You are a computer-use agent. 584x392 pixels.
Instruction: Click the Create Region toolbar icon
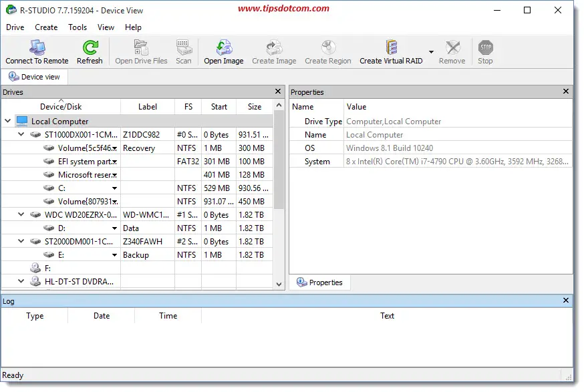[328, 47]
